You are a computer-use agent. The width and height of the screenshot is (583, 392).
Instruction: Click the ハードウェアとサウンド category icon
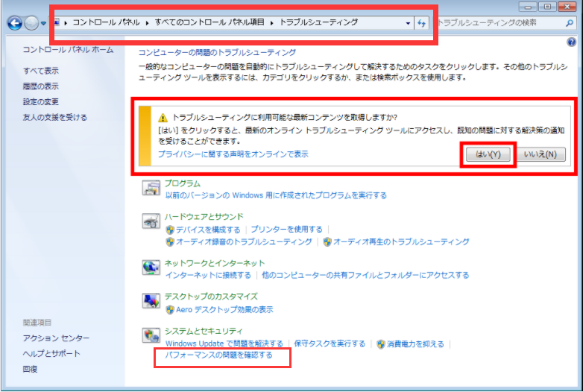(x=151, y=221)
